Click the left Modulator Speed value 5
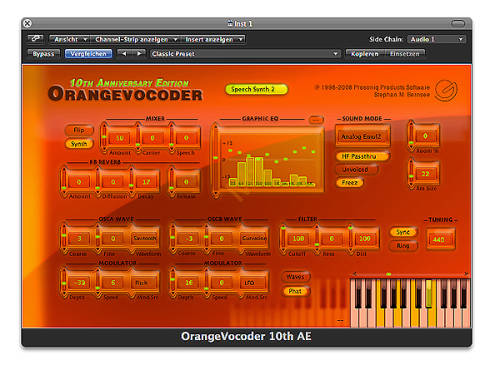Image resolution: width=500 pixels, height=365 pixels. tap(113, 283)
